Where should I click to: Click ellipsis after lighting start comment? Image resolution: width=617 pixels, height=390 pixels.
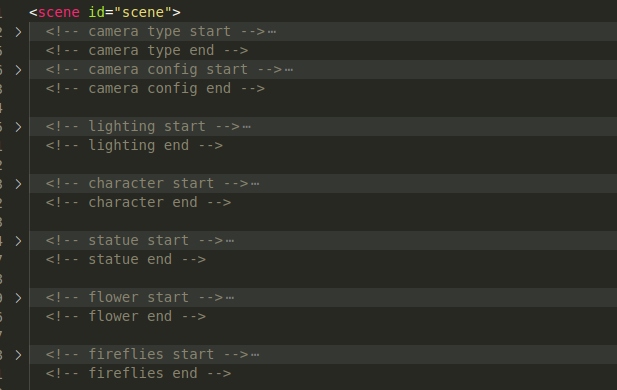point(247,127)
